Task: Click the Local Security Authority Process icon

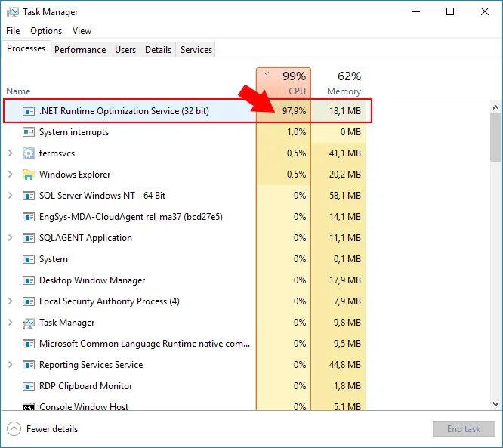Action: (29, 301)
